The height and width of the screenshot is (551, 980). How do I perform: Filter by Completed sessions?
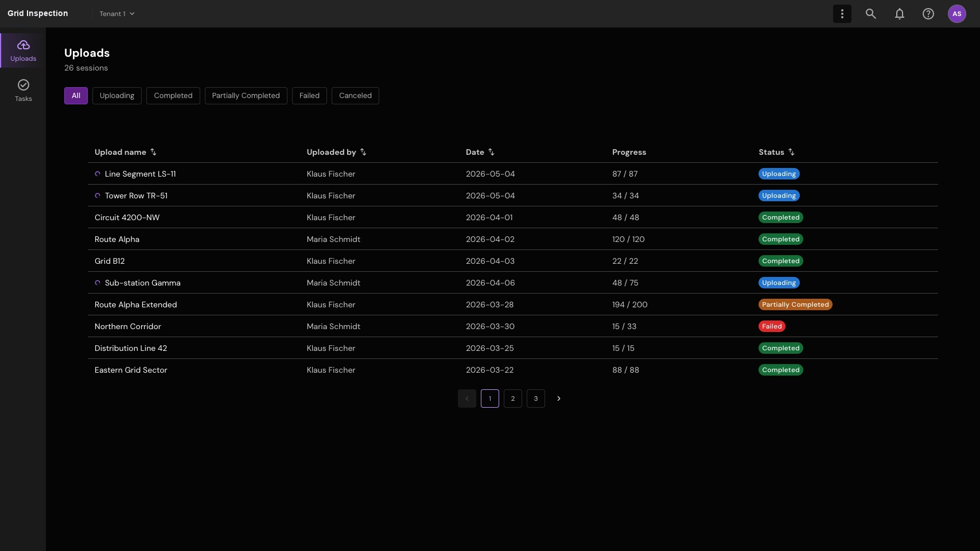point(173,96)
